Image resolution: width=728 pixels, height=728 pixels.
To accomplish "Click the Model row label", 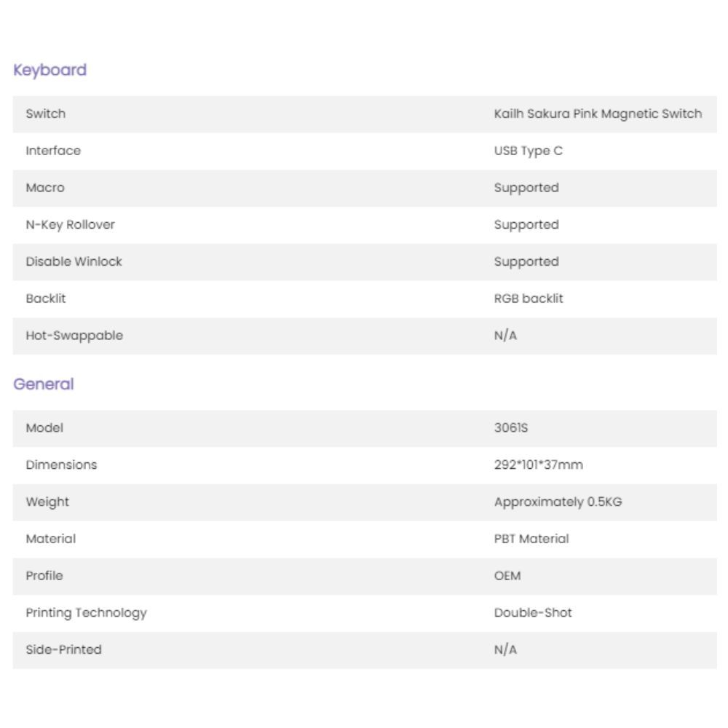I will click(44, 428).
